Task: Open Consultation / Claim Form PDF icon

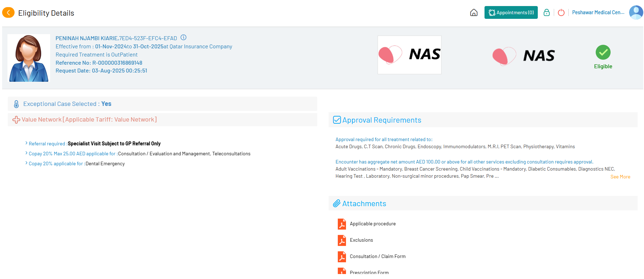Action: click(342, 257)
